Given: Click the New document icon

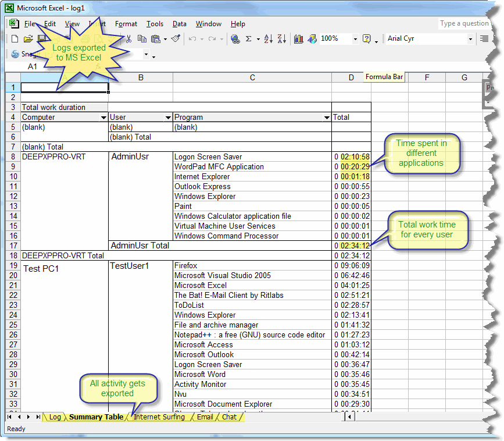Looking at the screenshot, I should (15, 39).
